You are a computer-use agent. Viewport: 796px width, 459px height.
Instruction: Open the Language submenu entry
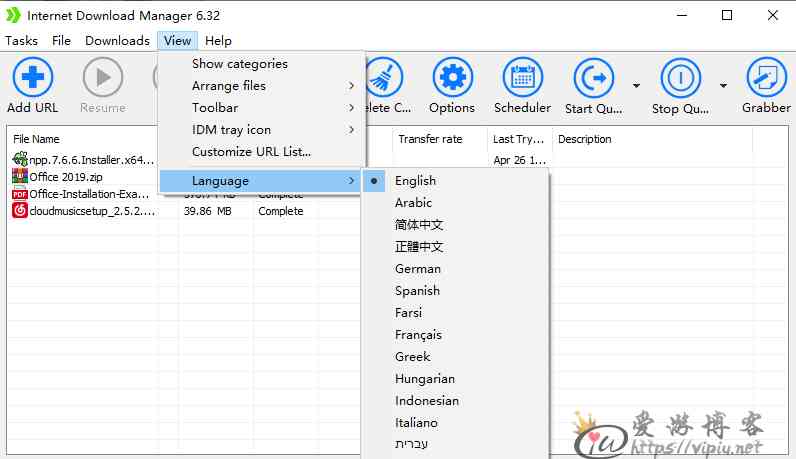pyautogui.click(x=260, y=181)
